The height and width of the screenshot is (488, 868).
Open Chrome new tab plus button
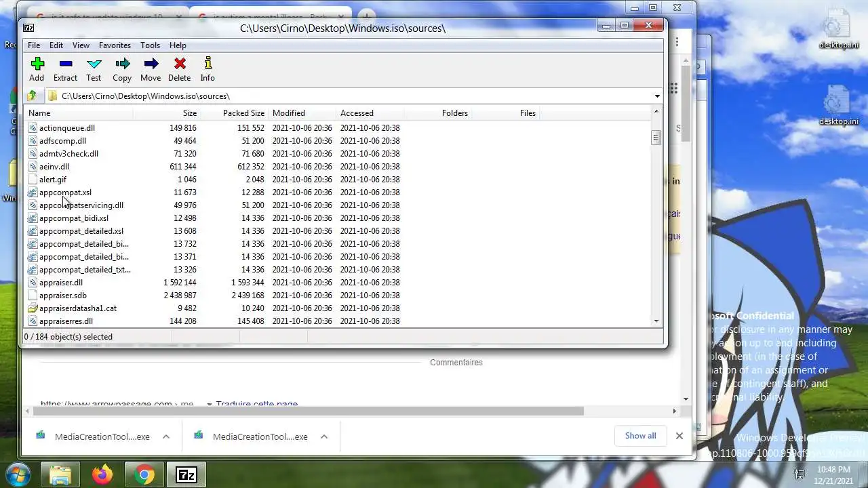366,14
